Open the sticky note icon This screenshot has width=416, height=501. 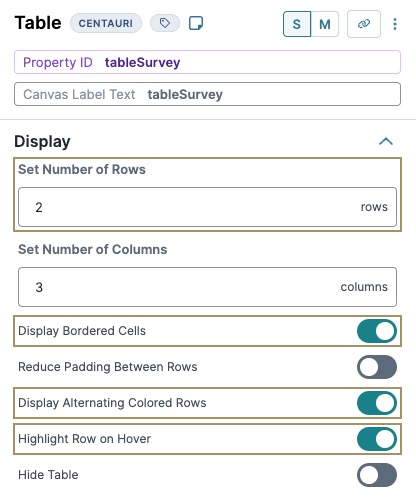196,23
